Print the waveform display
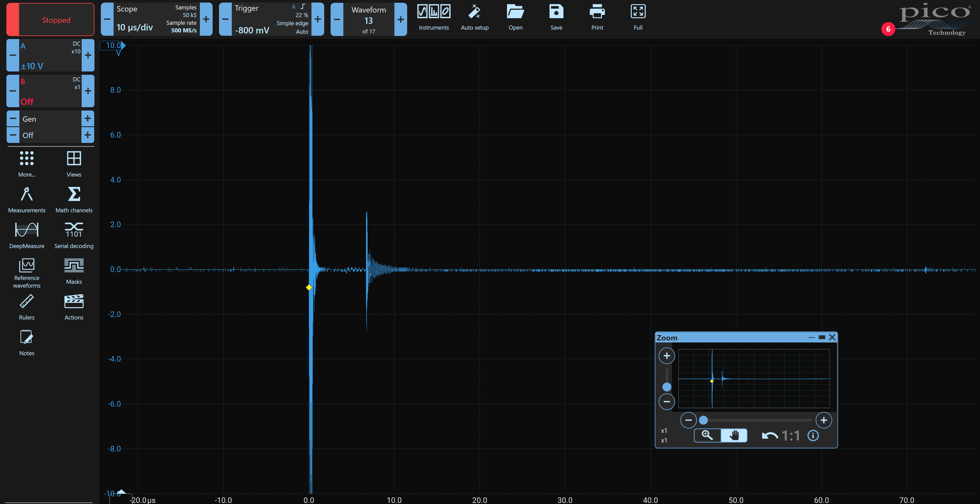The width and height of the screenshot is (980, 504). click(x=597, y=18)
